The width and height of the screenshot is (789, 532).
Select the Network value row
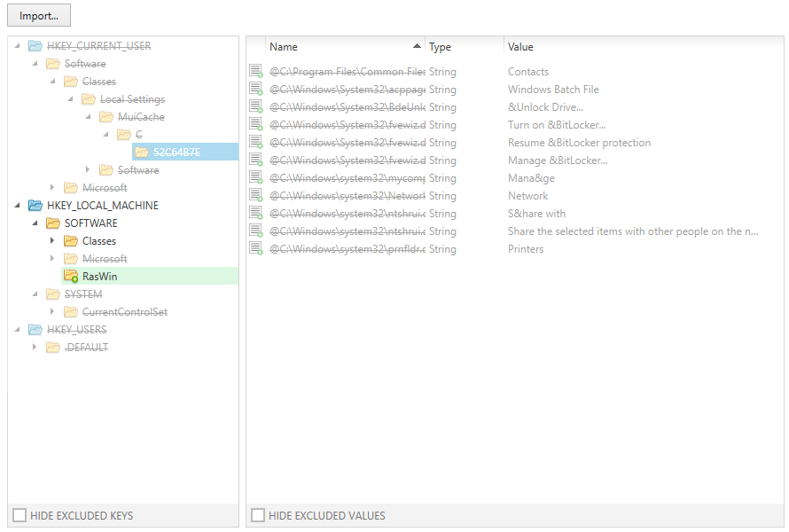(527, 196)
